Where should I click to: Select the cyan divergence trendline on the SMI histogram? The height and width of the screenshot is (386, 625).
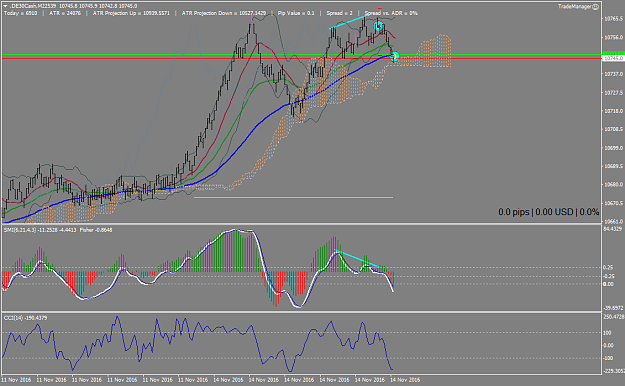point(356,258)
